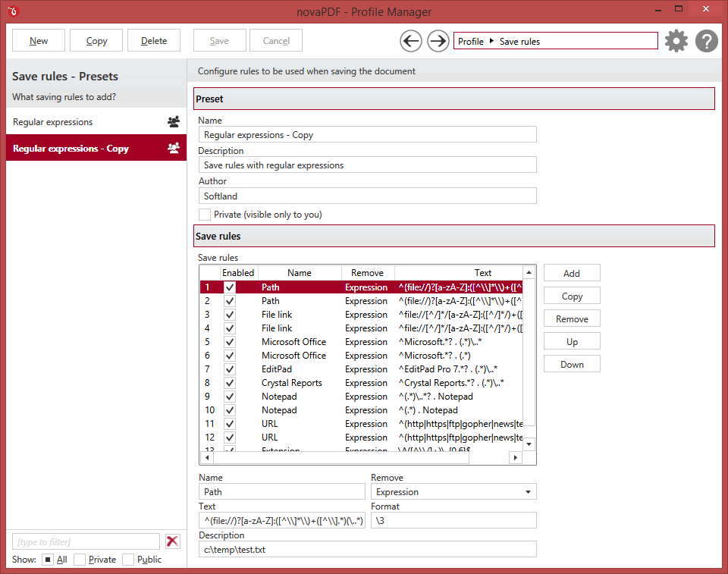Open settings with the gear icon
This screenshot has height=574, width=728.
tap(676, 41)
